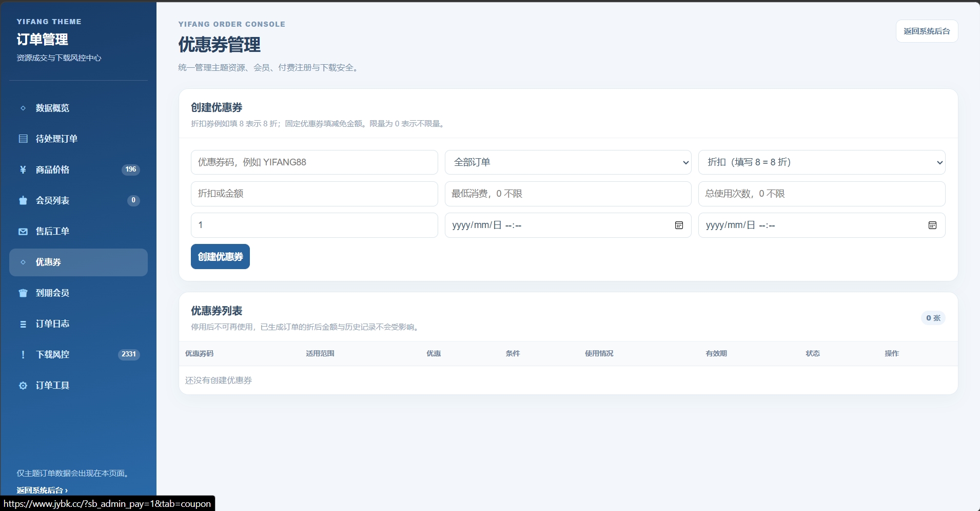Click the diamond icon beside 优惠券
This screenshot has width=980, height=511.
(x=23, y=262)
